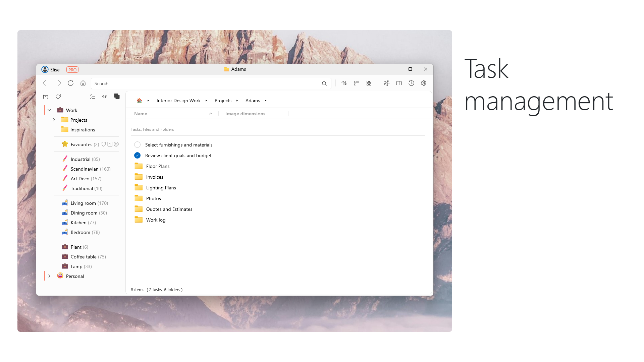Open the archive box icon in sidebar

(x=46, y=97)
